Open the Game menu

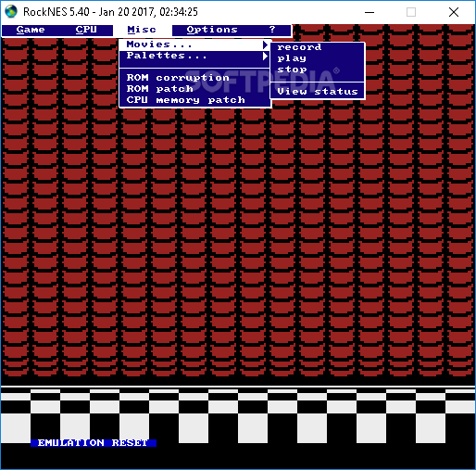31,30
